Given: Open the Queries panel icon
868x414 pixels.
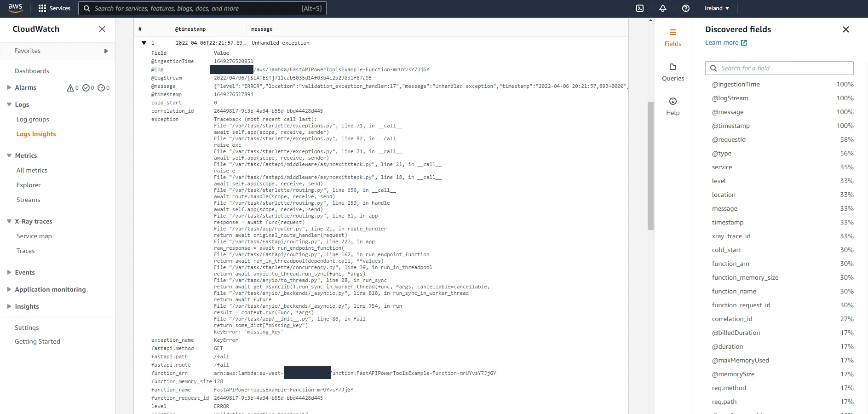Looking at the screenshot, I should [673, 71].
